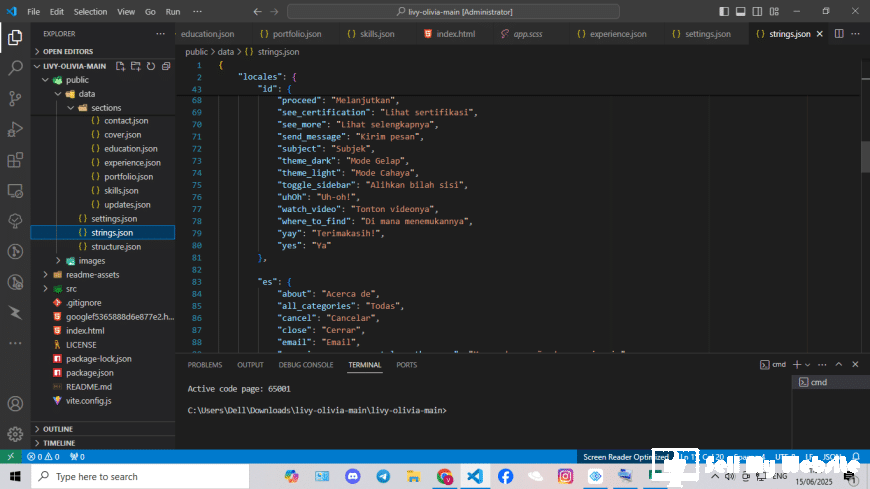Open the Selection menu
870x489 pixels.
click(x=90, y=11)
